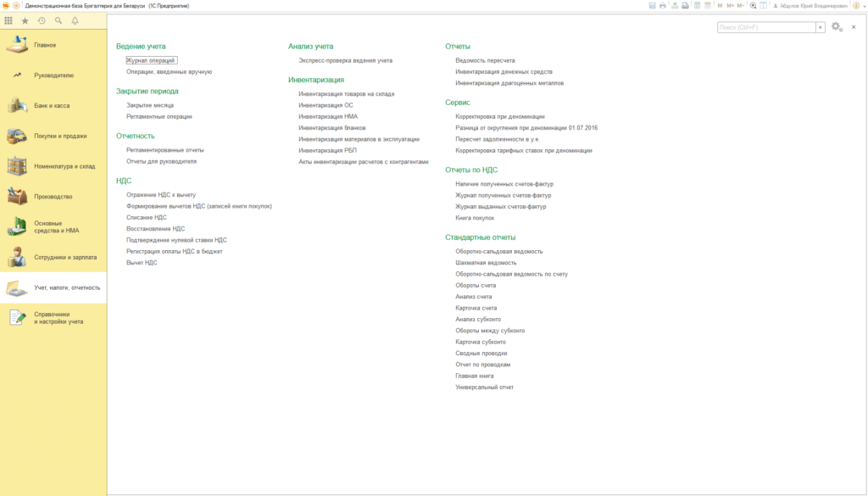Viewport: 868px width, 496px height.
Task: Open Экспресс-проверка ведения учета
Action: pos(346,60)
